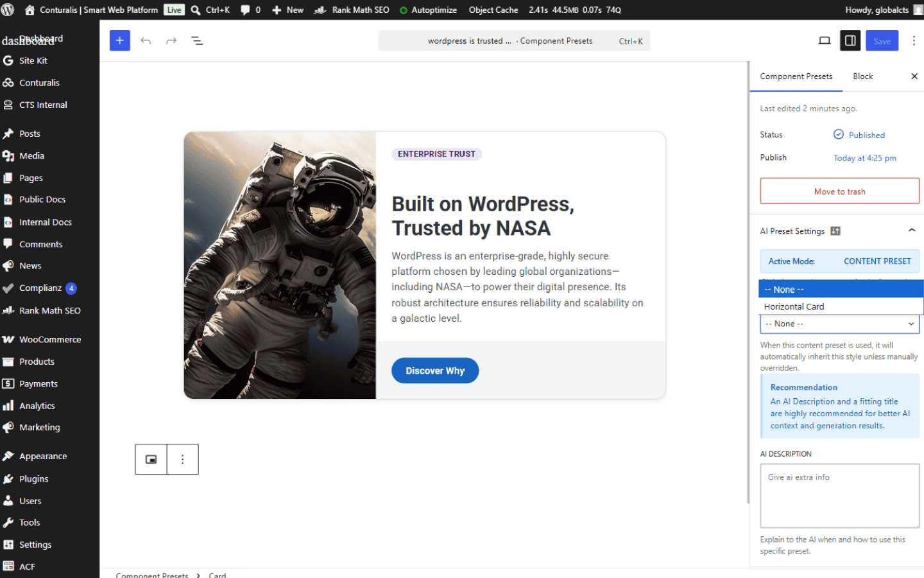Screen dimensions: 924x578
Task: Select Horizontal Card dropdown option
Action: click(841, 306)
